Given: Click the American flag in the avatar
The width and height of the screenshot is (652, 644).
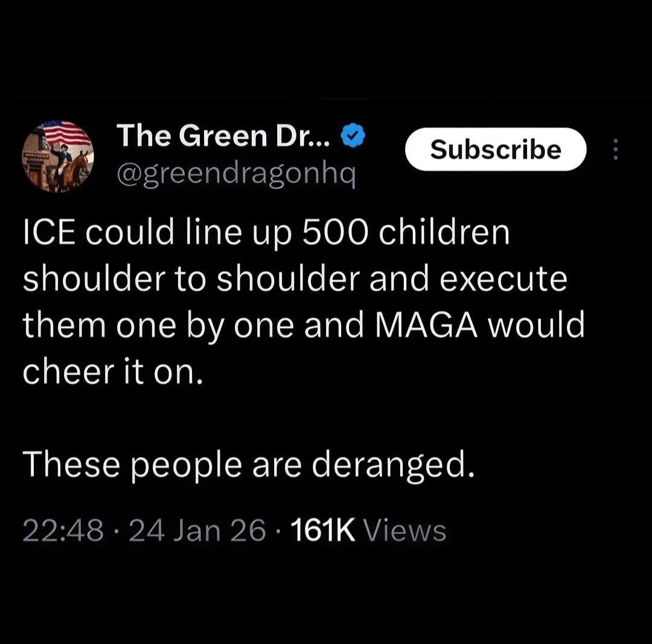Looking at the screenshot, I should 66,133.
